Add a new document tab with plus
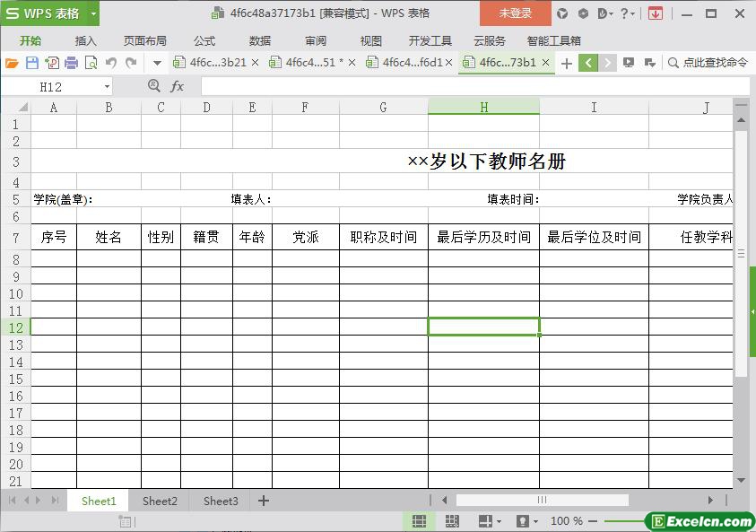The image size is (756, 532). pos(567,63)
